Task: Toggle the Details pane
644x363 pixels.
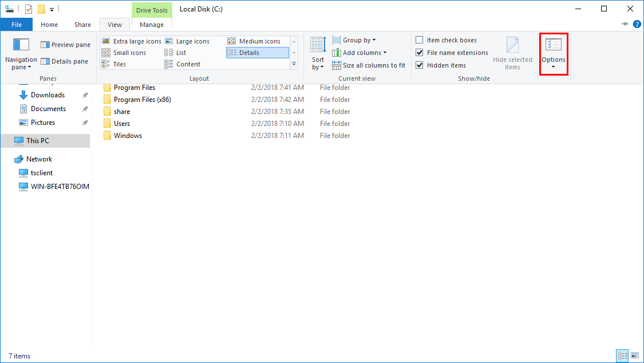Action: [x=64, y=61]
